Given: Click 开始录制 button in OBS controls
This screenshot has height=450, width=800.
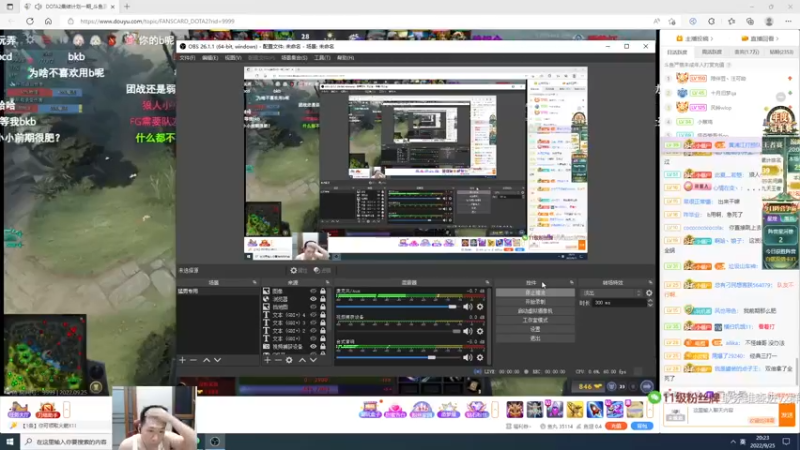Looking at the screenshot, I should [x=535, y=302].
